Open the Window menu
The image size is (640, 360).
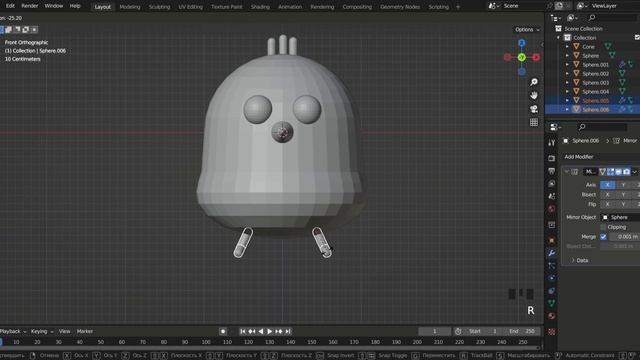pos(53,6)
